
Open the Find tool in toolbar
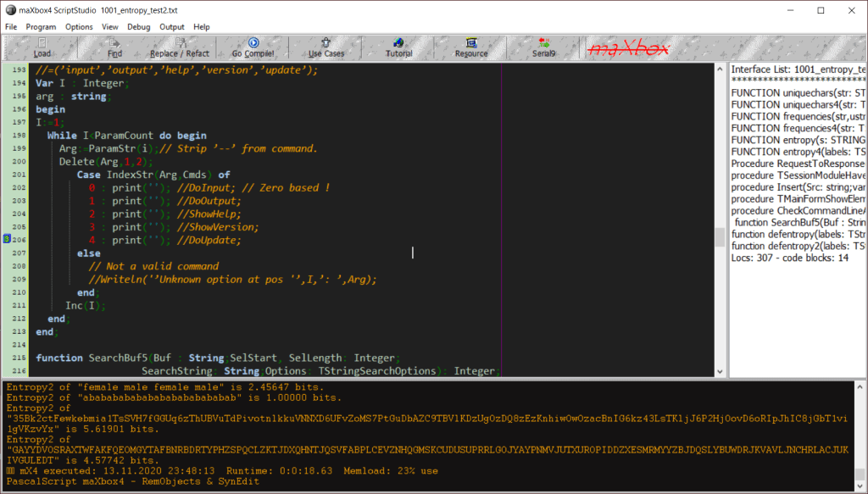(x=114, y=47)
